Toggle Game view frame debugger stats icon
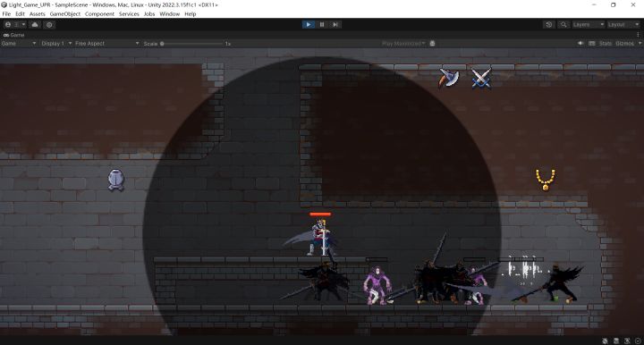This screenshot has width=644, height=345. (592, 44)
